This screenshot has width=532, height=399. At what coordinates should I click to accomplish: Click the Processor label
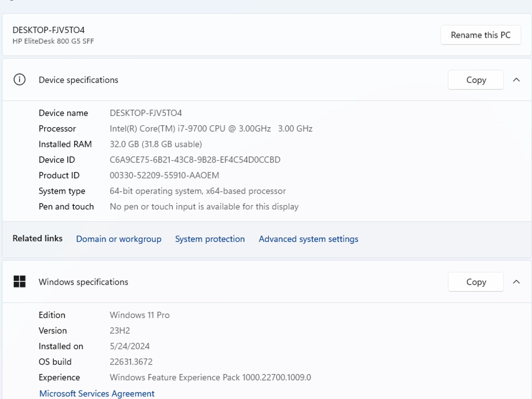pos(57,129)
